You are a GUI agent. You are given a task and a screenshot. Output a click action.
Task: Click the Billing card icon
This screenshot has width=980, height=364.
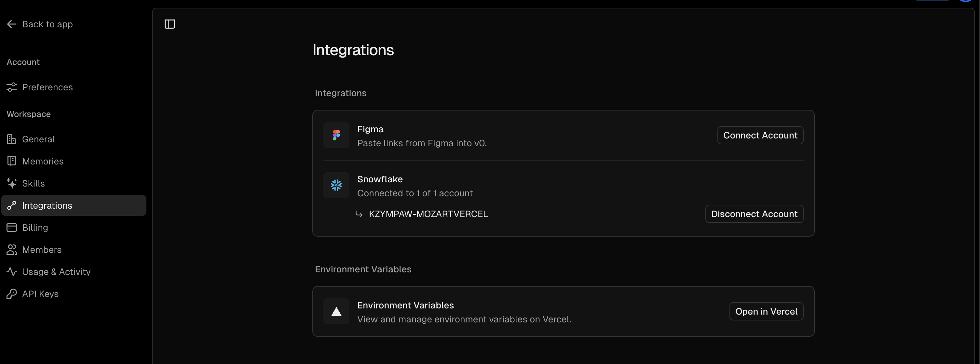click(12, 227)
